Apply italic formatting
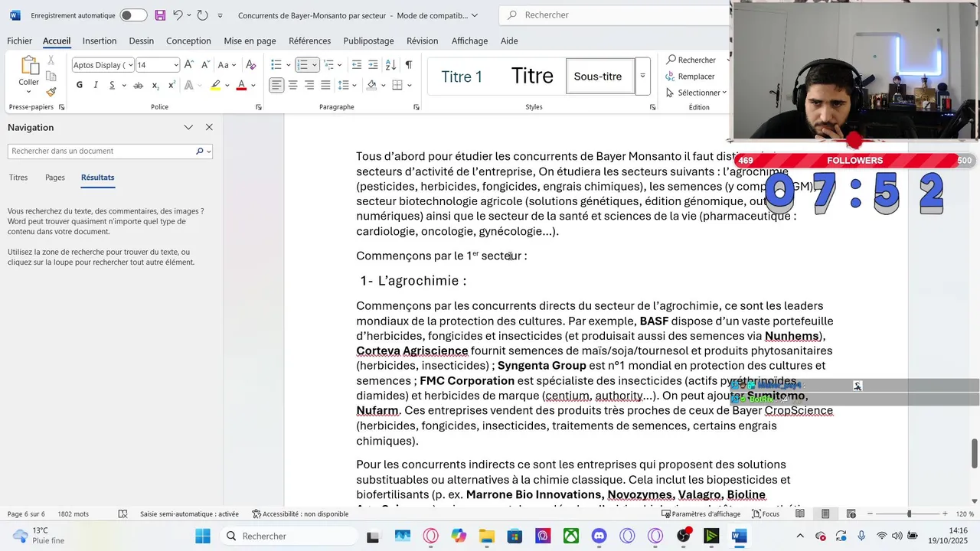 pyautogui.click(x=96, y=85)
